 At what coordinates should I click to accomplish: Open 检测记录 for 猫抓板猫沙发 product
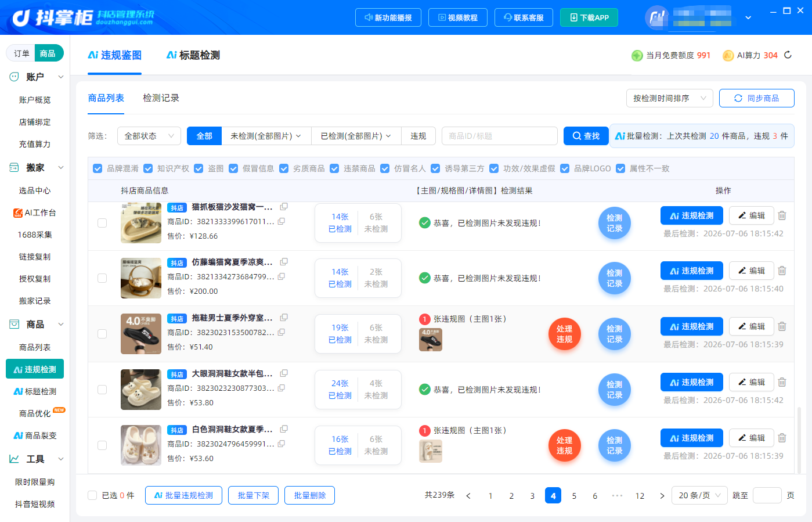coord(615,223)
